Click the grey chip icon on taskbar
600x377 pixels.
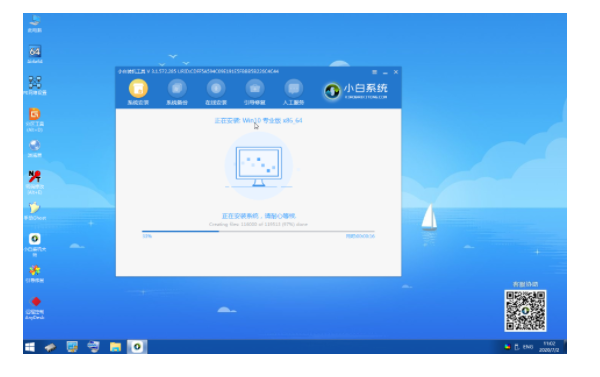click(x=51, y=347)
